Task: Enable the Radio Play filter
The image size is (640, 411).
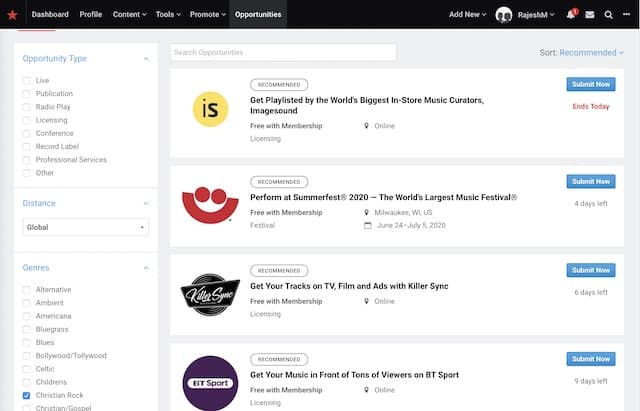Action: (x=27, y=107)
